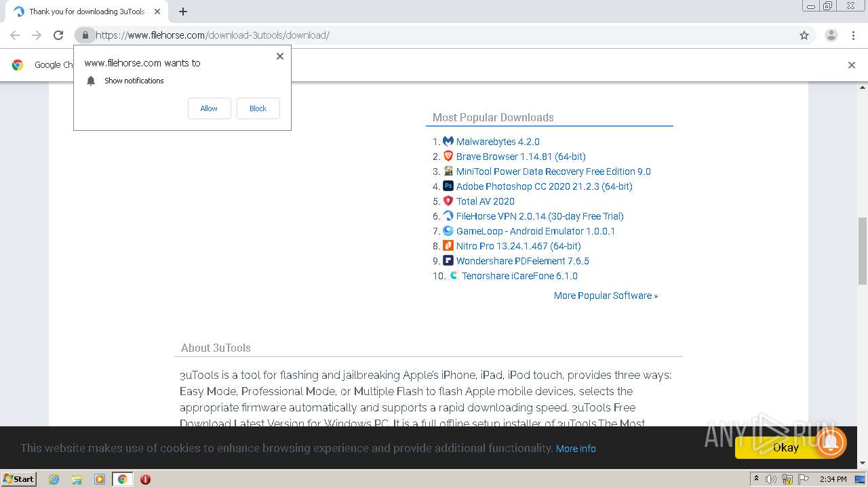Click red stop icon in taskbar

pyautogui.click(x=145, y=479)
